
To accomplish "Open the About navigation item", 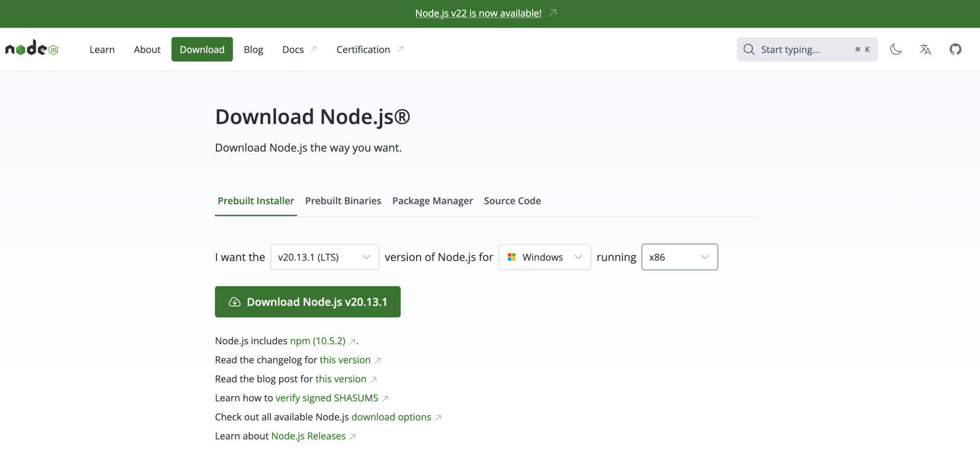I will (x=147, y=50).
